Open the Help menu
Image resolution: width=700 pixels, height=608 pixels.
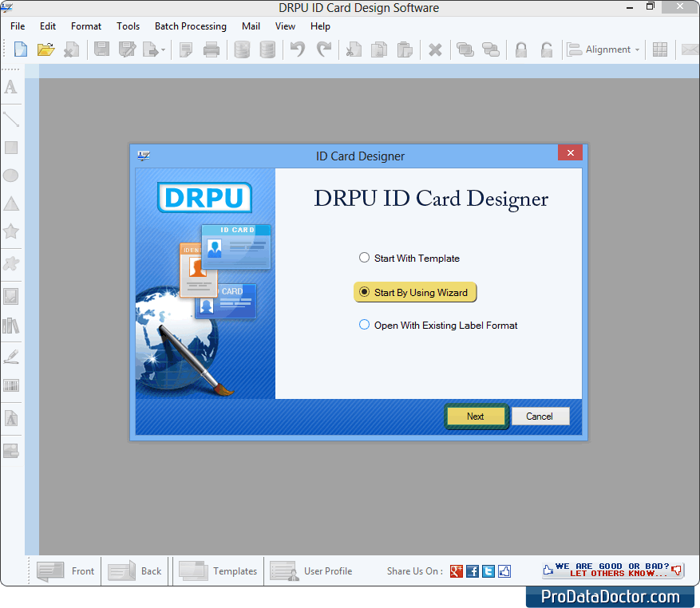(320, 26)
